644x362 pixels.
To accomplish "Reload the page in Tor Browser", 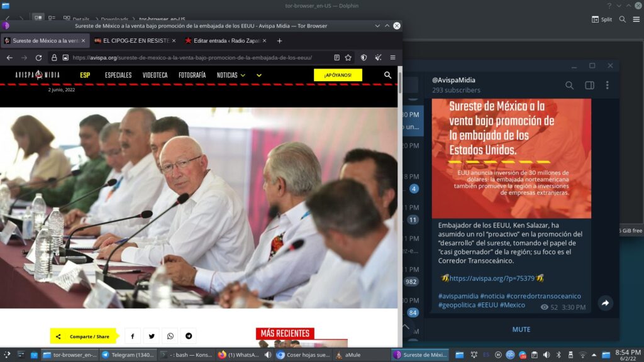I will pyautogui.click(x=38, y=57).
